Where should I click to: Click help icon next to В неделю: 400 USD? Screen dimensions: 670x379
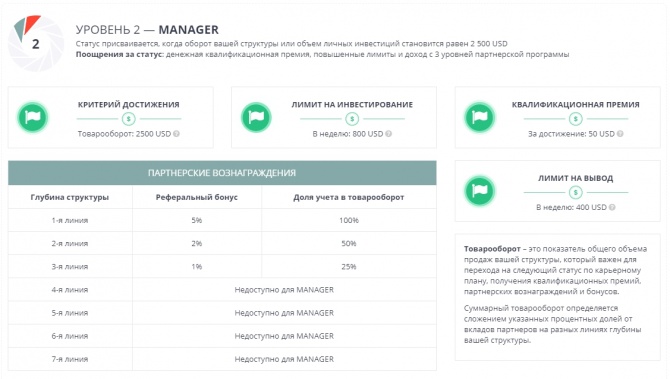point(612,207)
